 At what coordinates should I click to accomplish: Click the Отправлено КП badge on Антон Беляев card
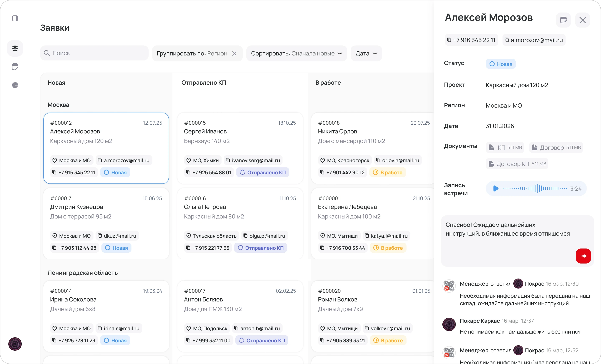[262, 340]
